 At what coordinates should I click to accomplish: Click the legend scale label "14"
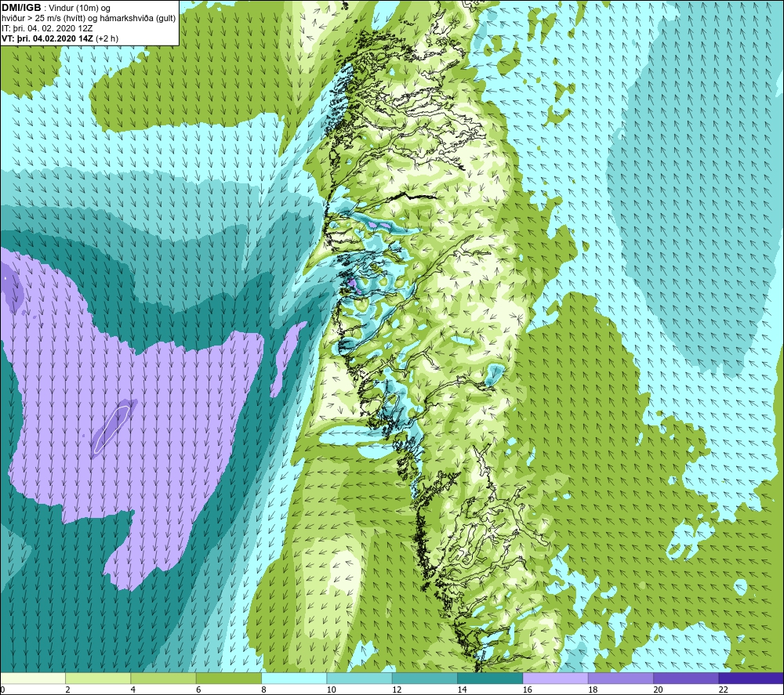coord(462,690)
